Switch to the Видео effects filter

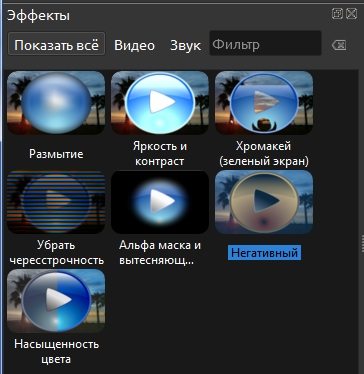[x=134, y=45]
